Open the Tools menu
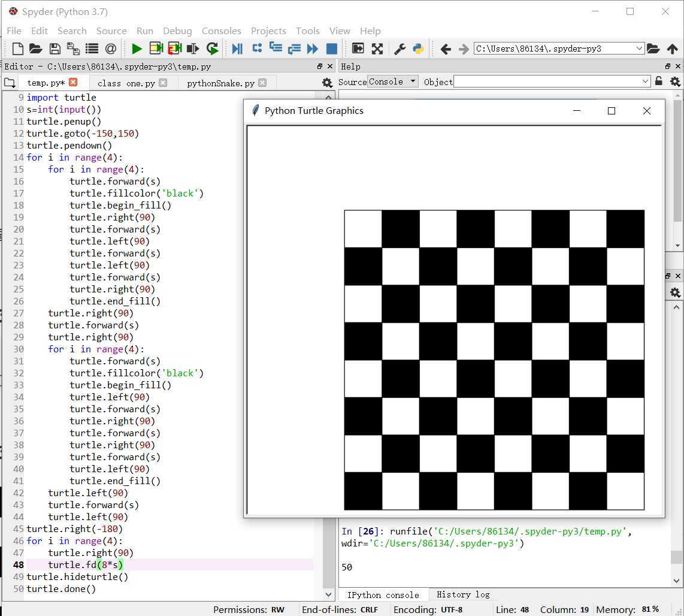The width and height of the screenshot is (684, 616). pos(307,31)
